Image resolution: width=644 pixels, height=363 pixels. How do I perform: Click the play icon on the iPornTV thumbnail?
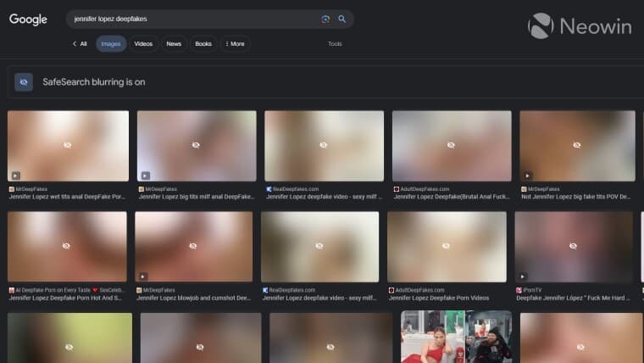point(523,276)
